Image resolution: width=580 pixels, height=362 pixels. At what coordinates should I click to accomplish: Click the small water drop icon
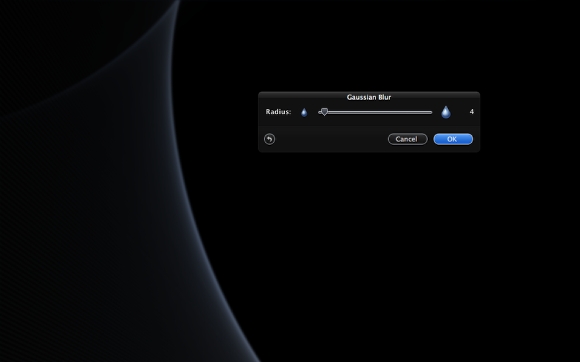click(304, 112)
